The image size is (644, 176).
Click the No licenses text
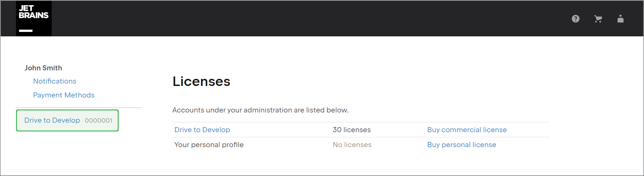click(x=352, y=145)
